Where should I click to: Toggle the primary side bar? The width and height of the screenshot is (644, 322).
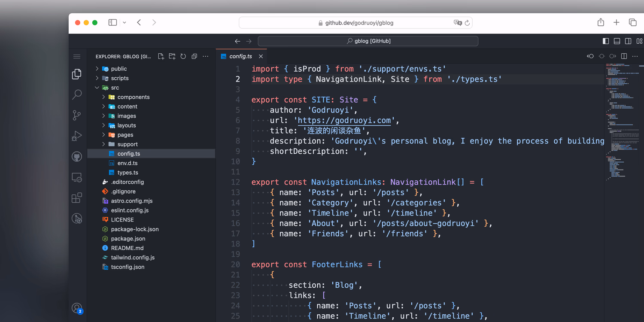(x=606, y=41)
